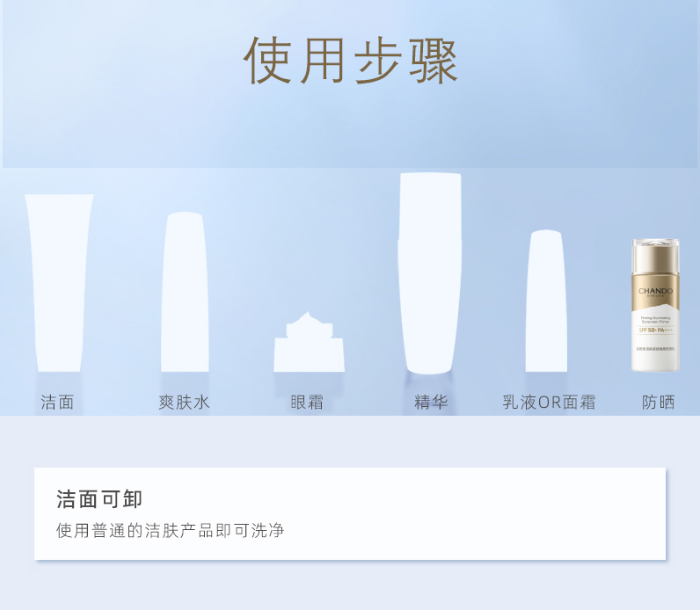Click the 眼霜 eye cream jar icon
The height and width of the screenshot is (610, 700).
point(309,342)
